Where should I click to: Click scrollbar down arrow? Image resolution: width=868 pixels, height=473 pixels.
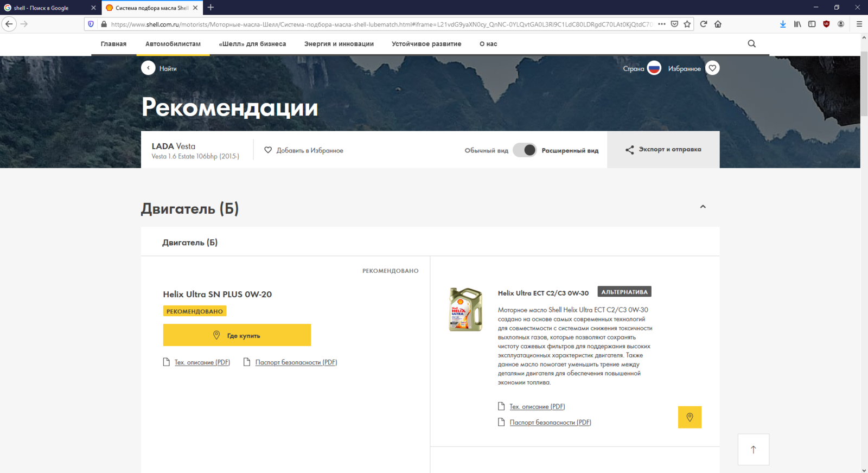click(x=864, y=470)
